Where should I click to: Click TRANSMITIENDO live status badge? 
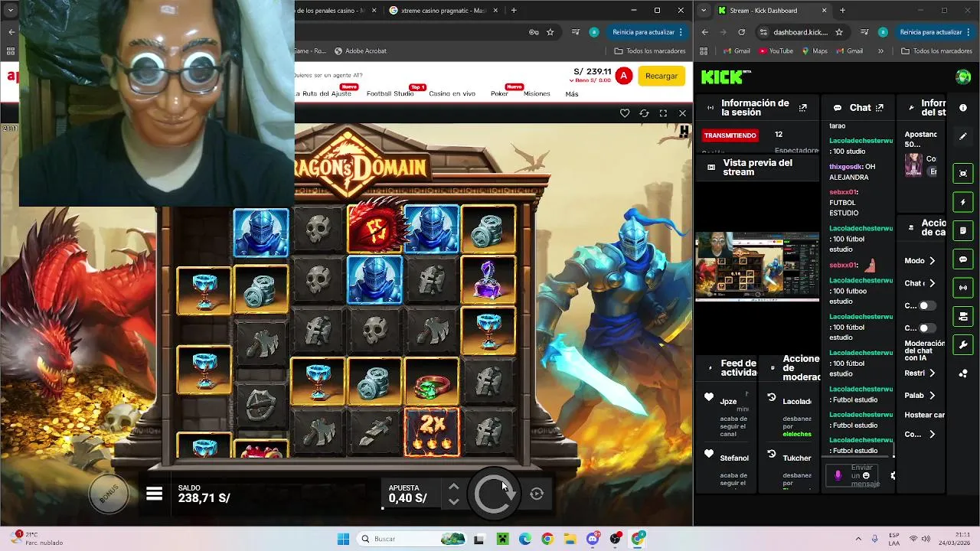730,135
